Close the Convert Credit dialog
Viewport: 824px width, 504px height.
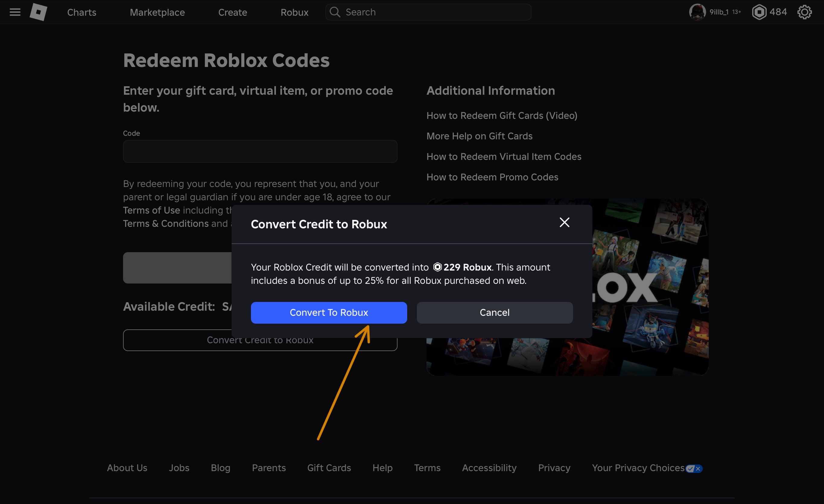pyautogui.click(x=564, y=222)
